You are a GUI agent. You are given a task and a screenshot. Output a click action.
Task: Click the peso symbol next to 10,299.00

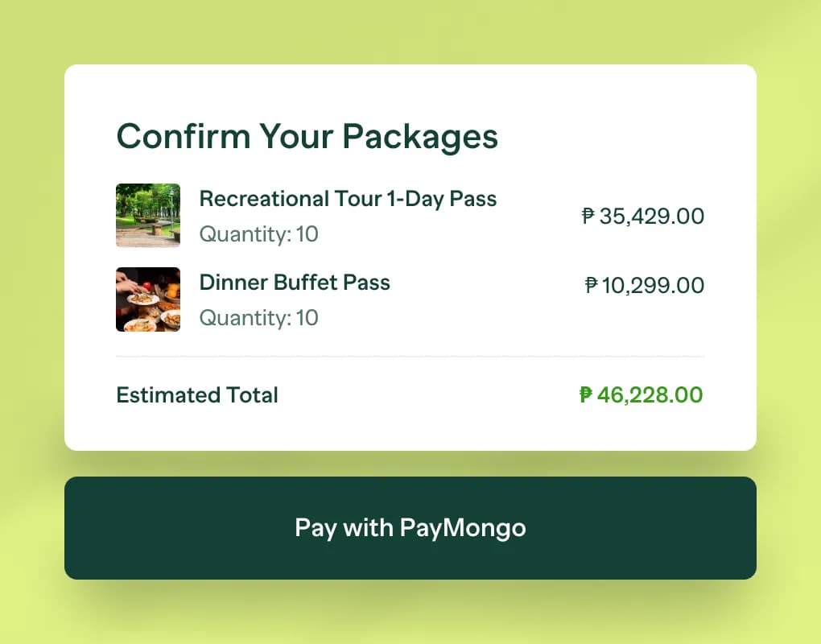click(x=591, y=285)
